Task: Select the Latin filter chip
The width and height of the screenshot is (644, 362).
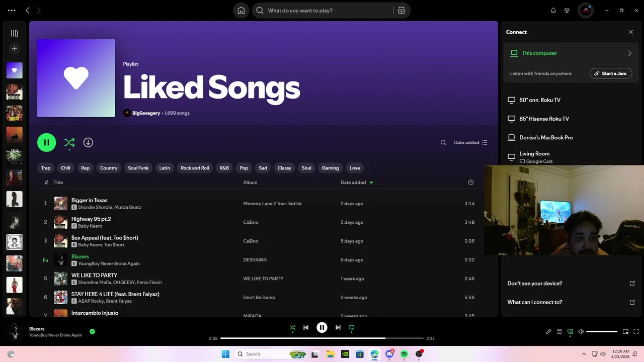Action: pos(165,168)
